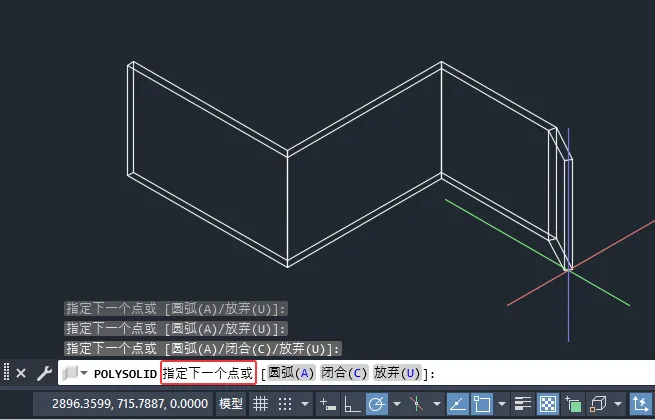Open polar tracking angle dropdown arrow
655x420 pixels.
(397, 404)
